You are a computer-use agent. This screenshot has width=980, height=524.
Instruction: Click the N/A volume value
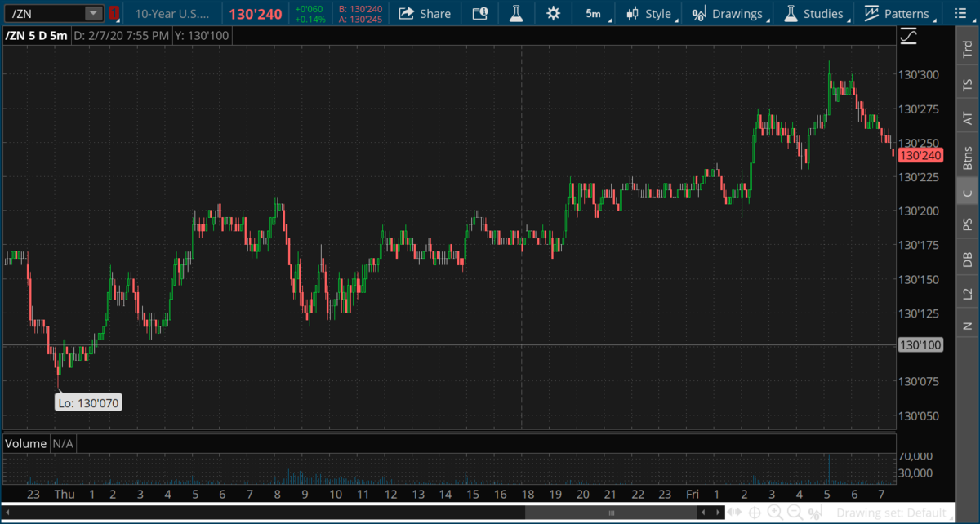64,443
